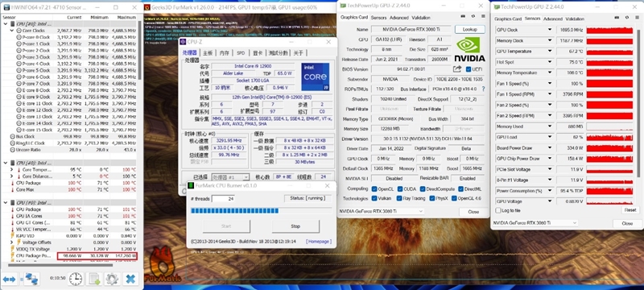Switch to Sensors tab in GPU-Z Graphics Card window
Screen dimensions: 644x290
pyautogui.click(x=378, y=18)
